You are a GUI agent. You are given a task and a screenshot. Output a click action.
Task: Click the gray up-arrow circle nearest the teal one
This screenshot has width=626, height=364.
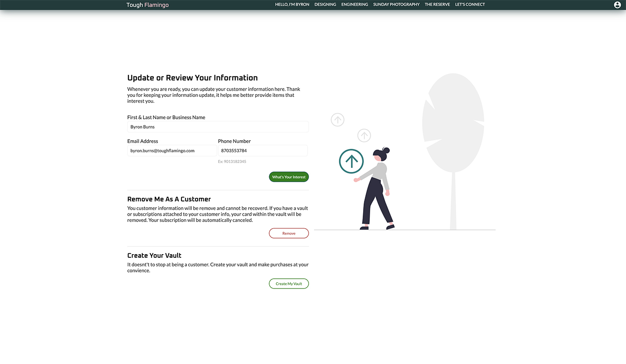pyautogui.click(x=364, y=135)
